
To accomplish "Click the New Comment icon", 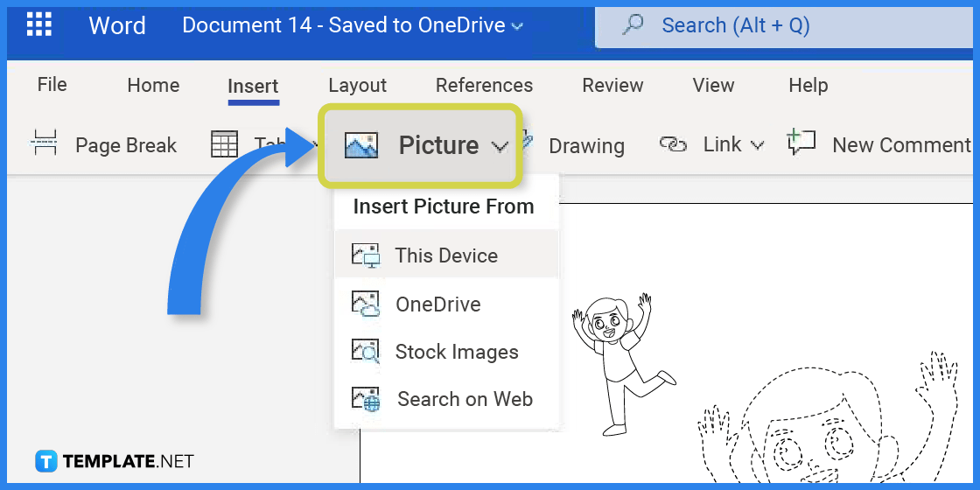I will (x=801, y=143).
